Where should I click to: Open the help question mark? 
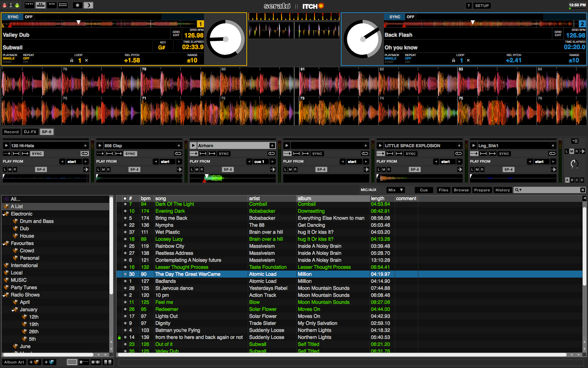coord(469,6)
